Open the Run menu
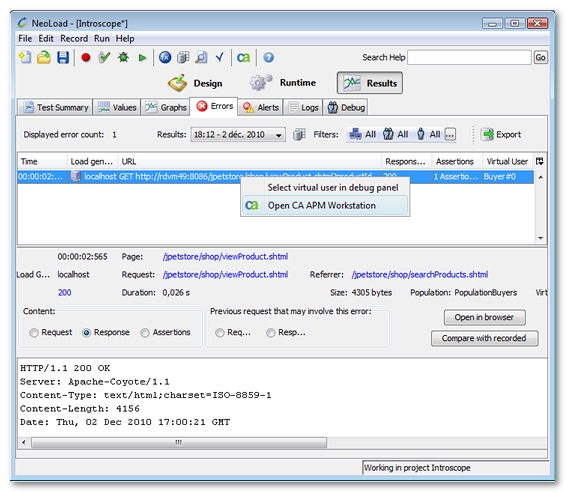Image resolution: width=566 pixels, height=493 pixels. click(x=102, y=39)
